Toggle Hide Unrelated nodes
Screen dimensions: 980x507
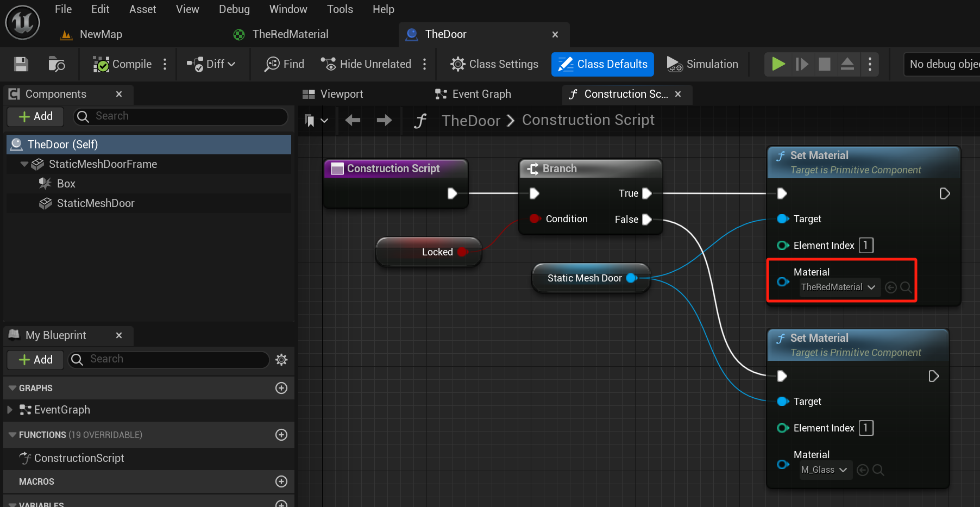366,64
